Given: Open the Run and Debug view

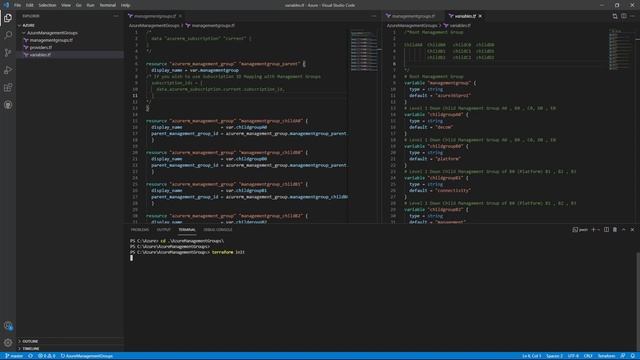Looking at the screenshot, I should 8,70.
